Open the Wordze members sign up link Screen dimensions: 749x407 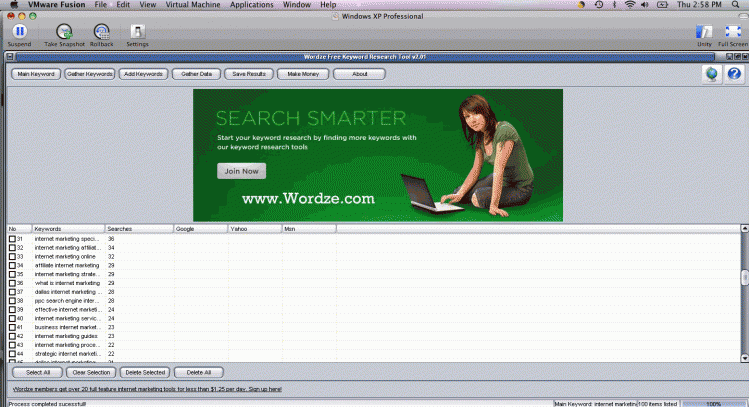coord(147,389)
